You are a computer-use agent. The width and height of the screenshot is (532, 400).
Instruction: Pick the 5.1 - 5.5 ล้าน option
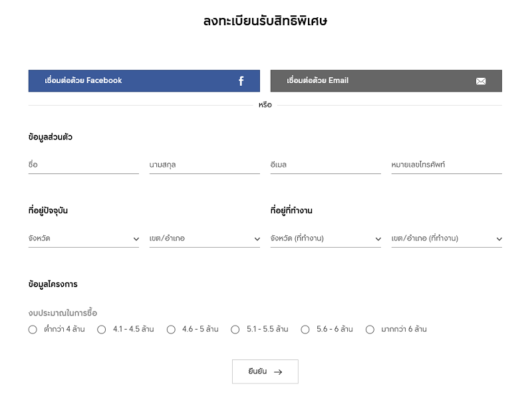coord(235,330)
